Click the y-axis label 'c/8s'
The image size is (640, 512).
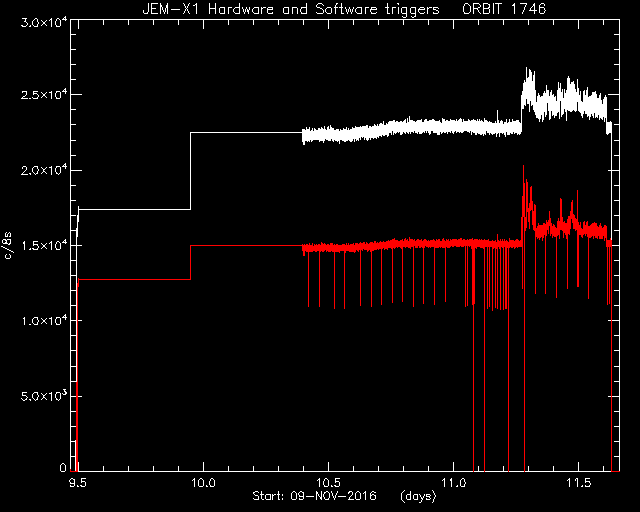(x=8, y=246)
